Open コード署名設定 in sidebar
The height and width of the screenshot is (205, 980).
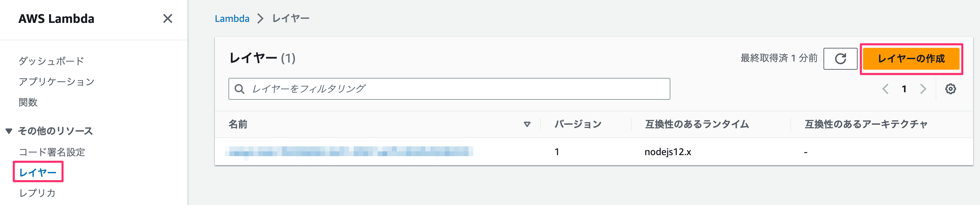coord(52,152)
